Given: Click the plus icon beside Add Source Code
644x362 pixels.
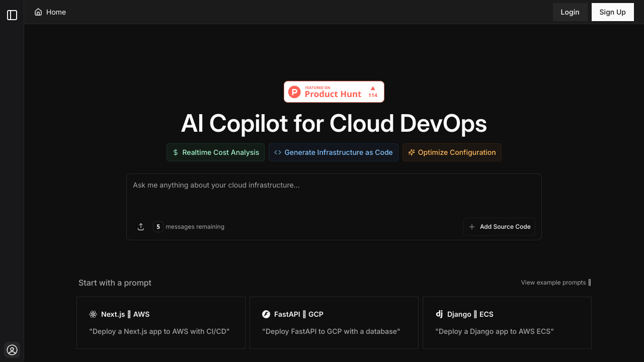Looking at the screenshot, I should pyautogui.click(x=472, y=227).
